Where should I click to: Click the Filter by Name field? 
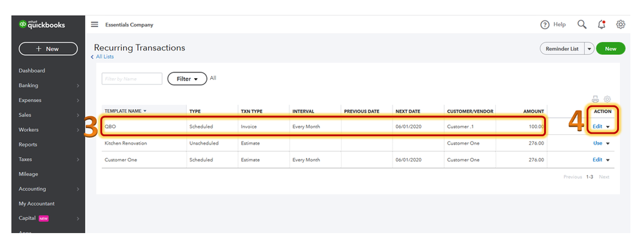(x=132, y=79)
